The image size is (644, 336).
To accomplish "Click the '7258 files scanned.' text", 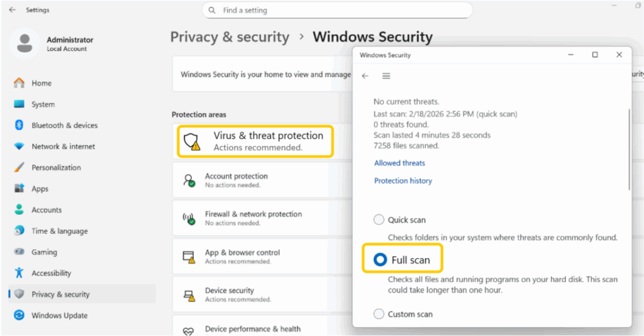I will click(406, 145).
